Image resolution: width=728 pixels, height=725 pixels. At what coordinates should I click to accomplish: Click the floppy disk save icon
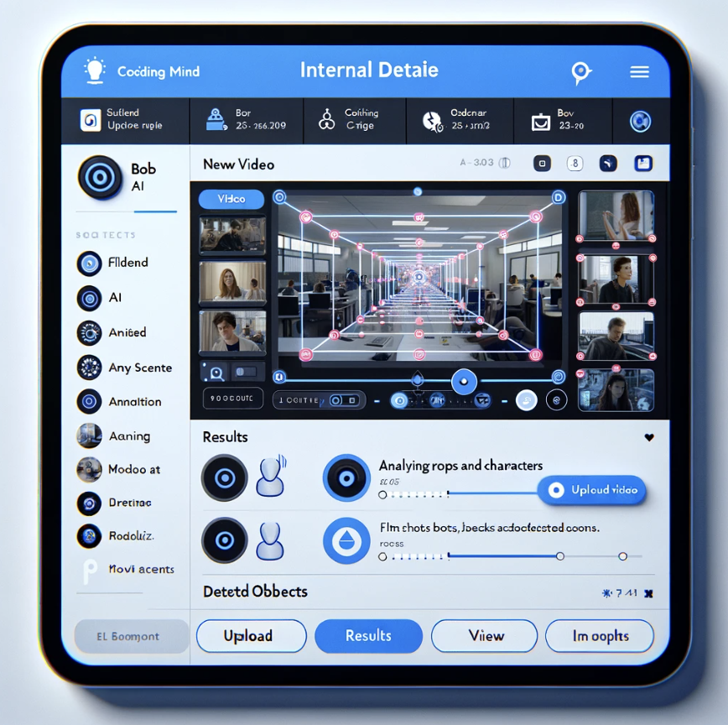click(x=643, y=164)
